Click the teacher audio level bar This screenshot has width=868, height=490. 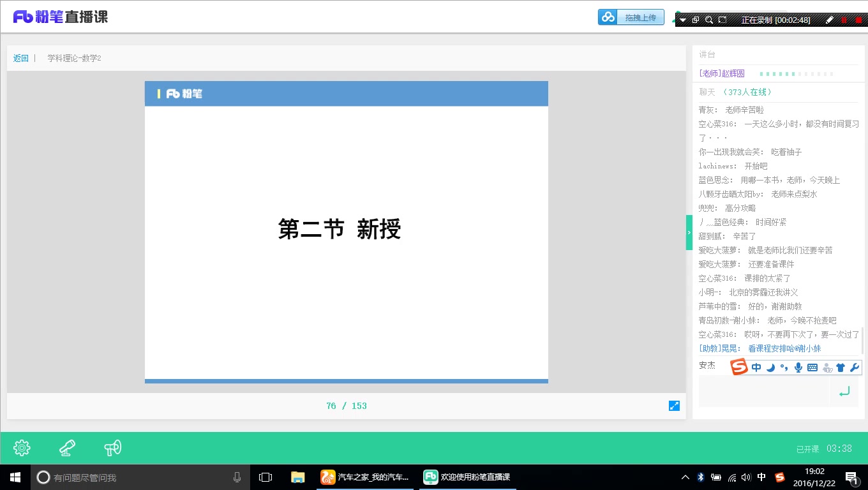tap(796, 74)
